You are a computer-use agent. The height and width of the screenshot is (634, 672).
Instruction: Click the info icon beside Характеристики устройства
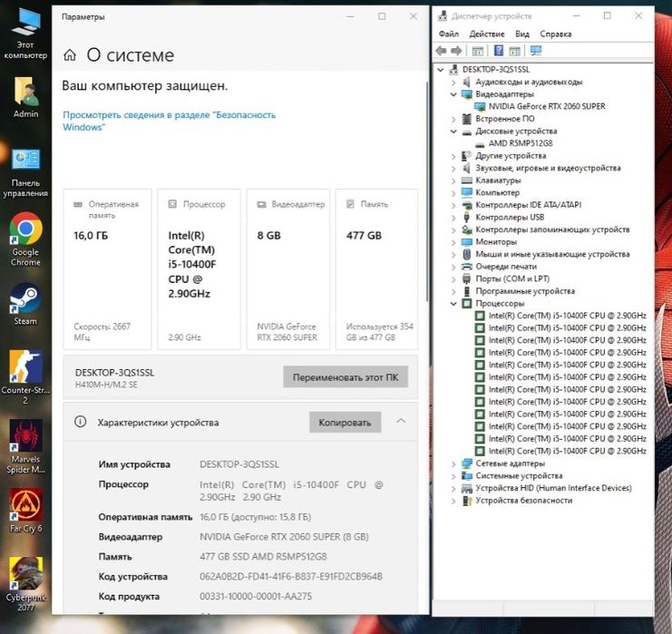pyautogui.click(x=80, y=422)
